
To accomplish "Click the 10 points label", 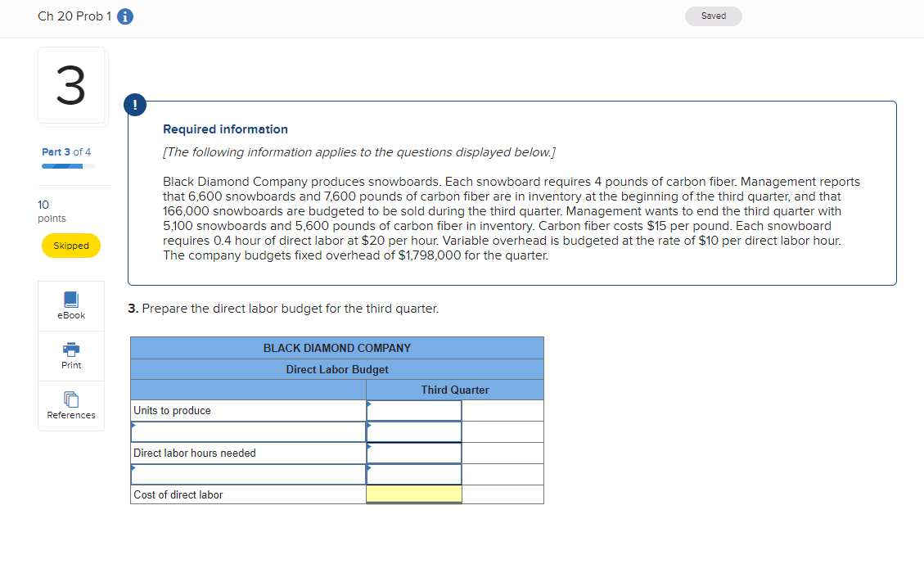I will 52,211.
